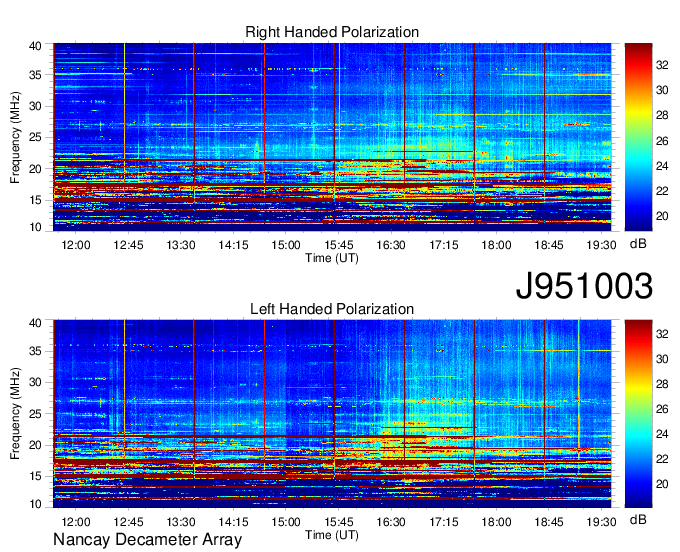The width and height of the screenshot is (680, 552).
Task: Click the 17:15 time tick under Right Handed plot
Action: click(x=444, y=245)
